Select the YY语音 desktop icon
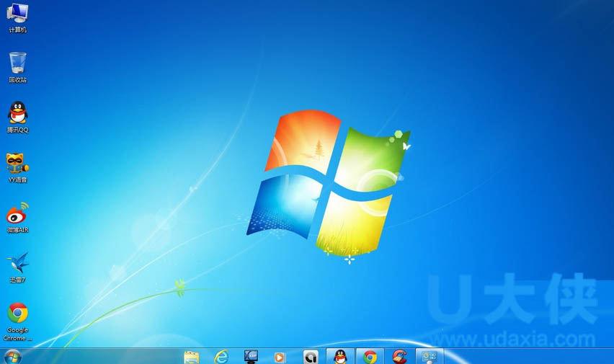The image size is (614, 364). 17,167
